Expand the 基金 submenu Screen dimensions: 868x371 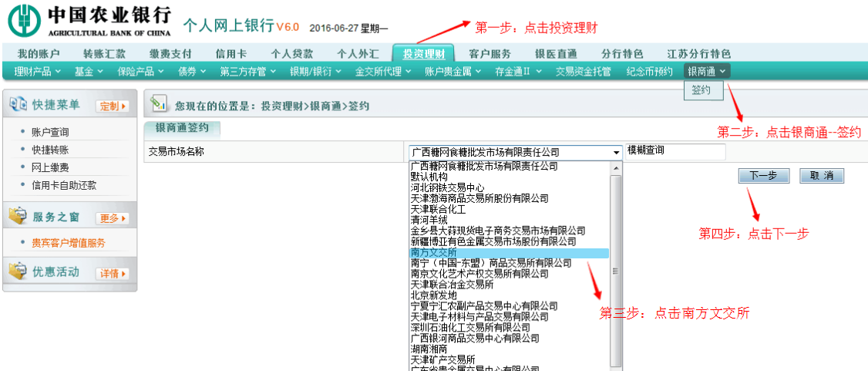point(88,71)
